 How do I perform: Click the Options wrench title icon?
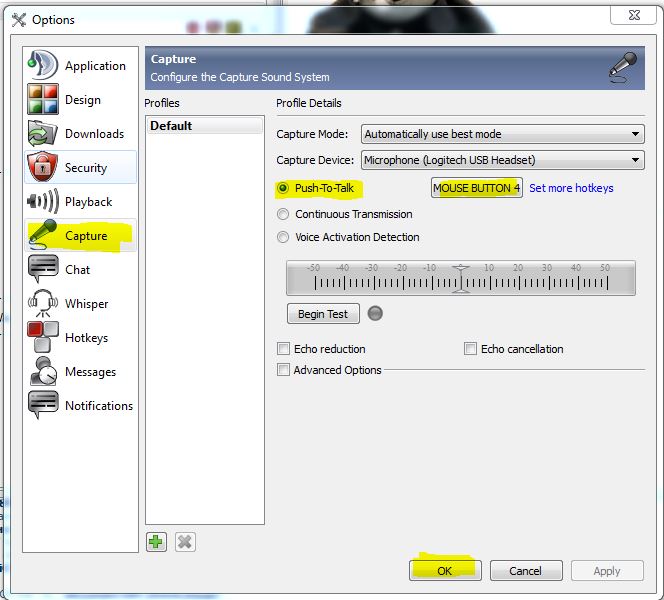[x=19, y=19]
